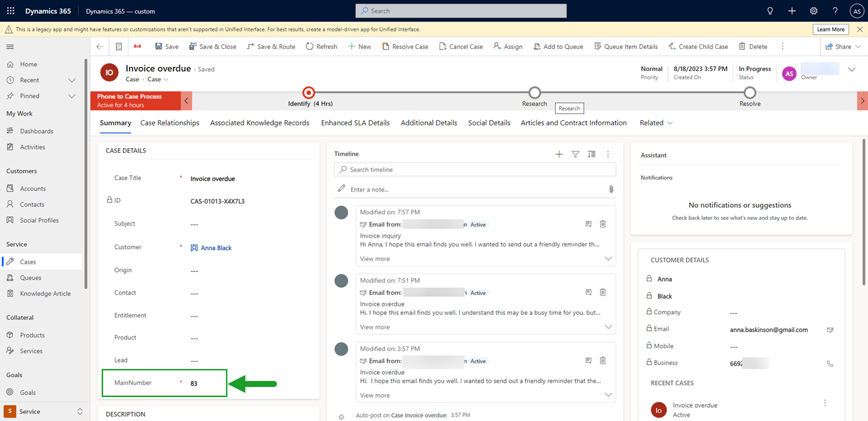
Task: Click Create Child Case
Action: click(x=698, y=47)
